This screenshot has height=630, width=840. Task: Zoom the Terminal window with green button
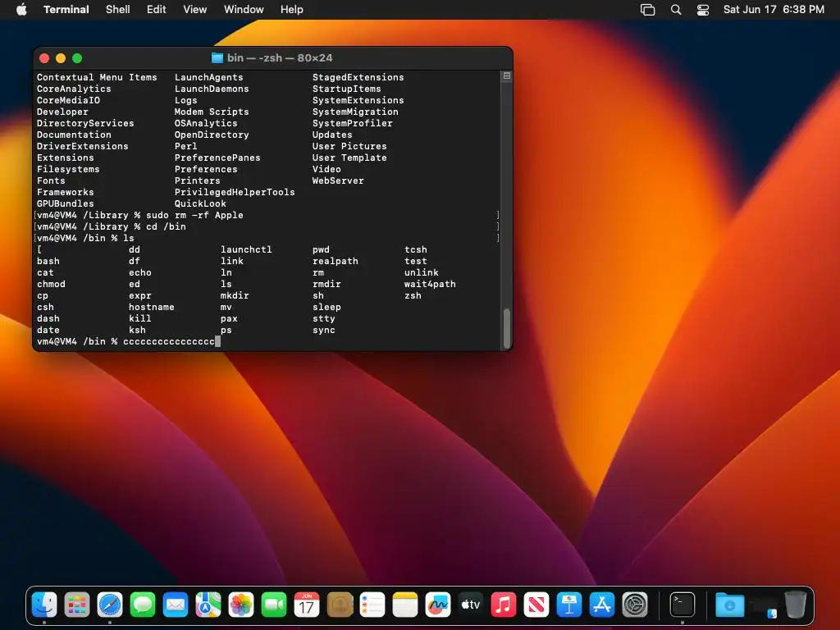[x=77, y=58]
